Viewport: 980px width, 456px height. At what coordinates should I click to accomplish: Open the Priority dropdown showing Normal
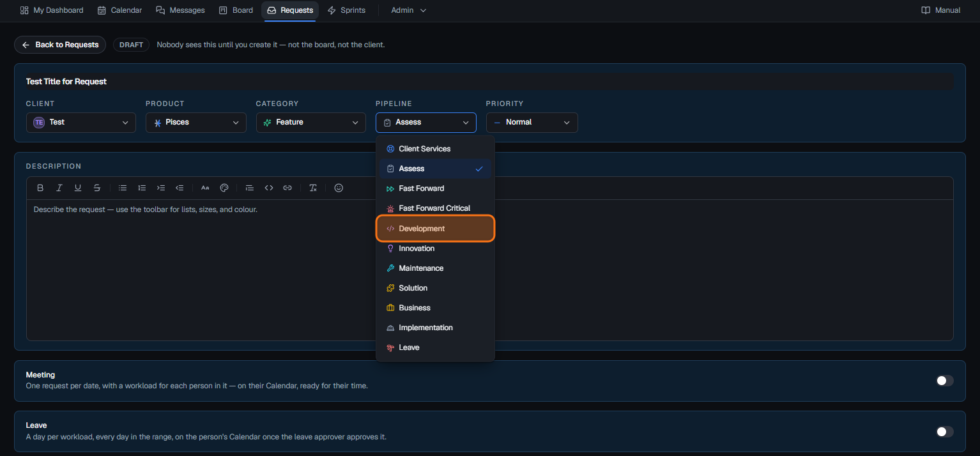tap(532, 123)
